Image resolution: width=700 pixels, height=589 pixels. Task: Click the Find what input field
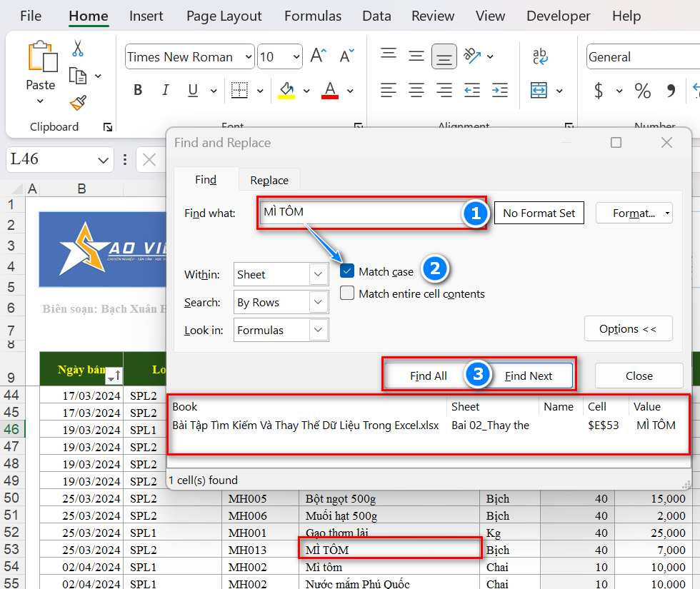point(361,212)
